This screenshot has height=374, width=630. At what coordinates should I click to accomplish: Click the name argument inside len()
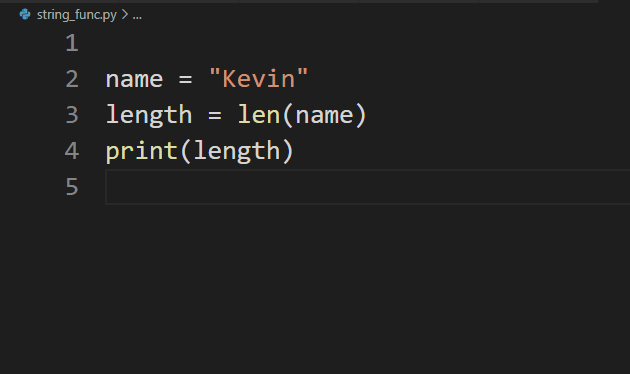324,116
